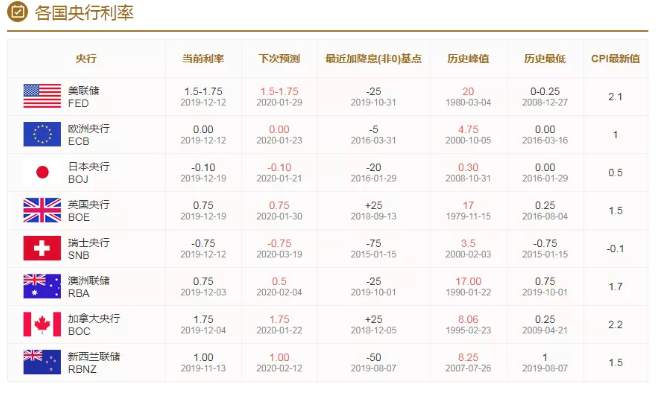Viewport: 661px width, 405px height.
Task: Click the Canada flag icon
Action: (x=42, y=324)
